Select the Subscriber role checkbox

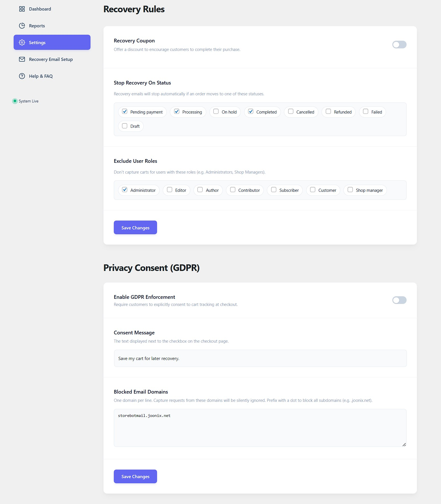click(273, 190)
